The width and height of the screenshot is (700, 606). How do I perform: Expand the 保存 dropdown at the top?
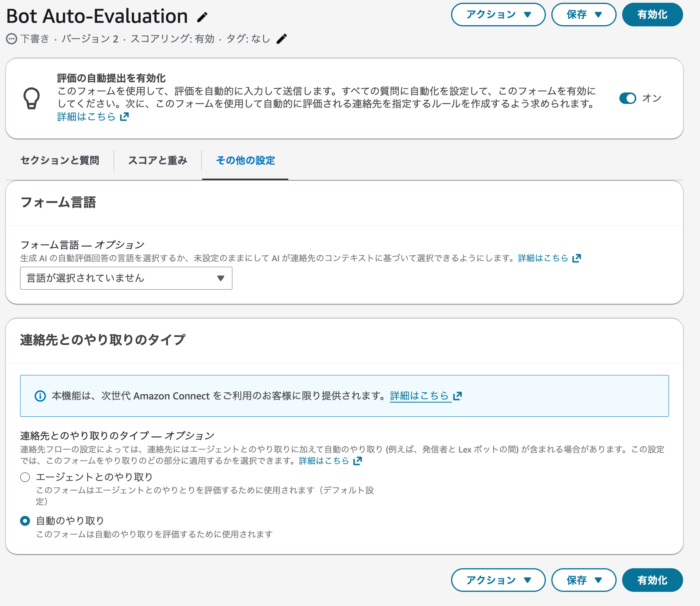pos(583,15)
